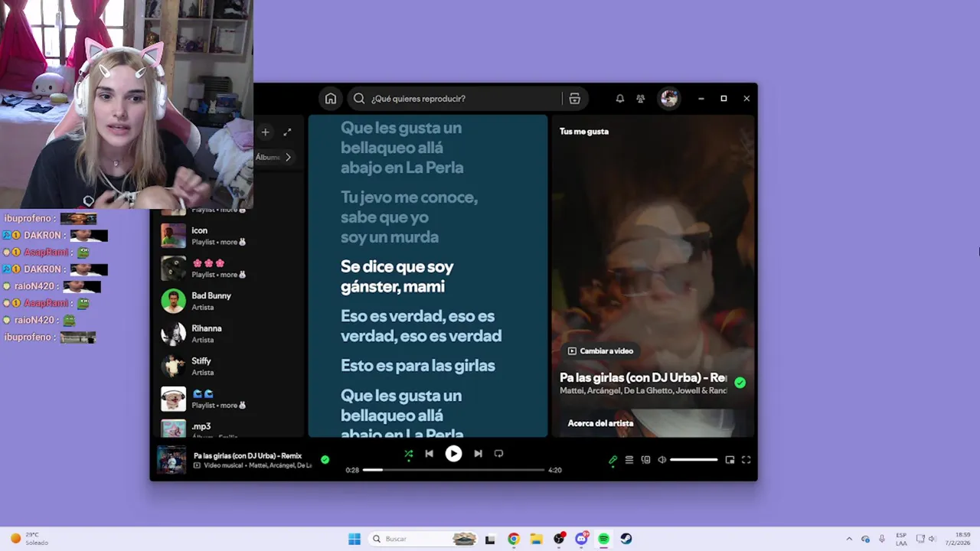Screen dimensions: 980x551
Task: Open the Windows Start menu
Action: coord(354,539)
